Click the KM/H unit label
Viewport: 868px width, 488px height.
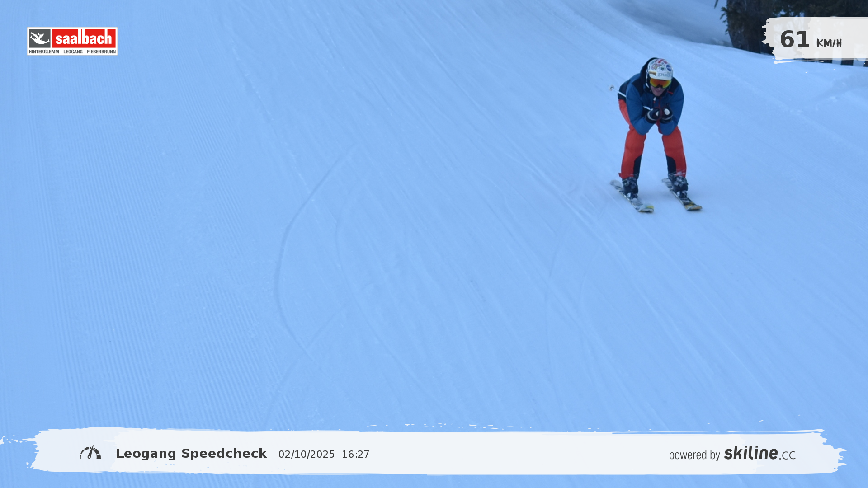click(829, 43)
